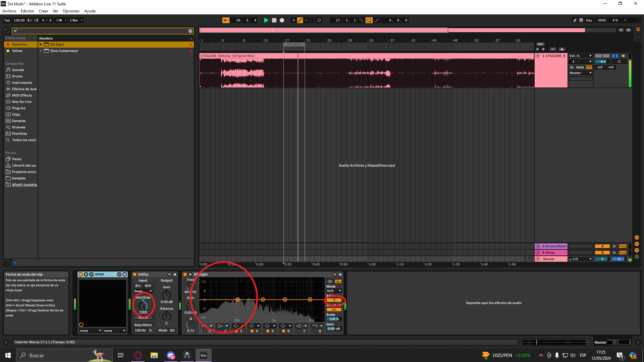Open the Master output routing dropdown

[581, 73]
